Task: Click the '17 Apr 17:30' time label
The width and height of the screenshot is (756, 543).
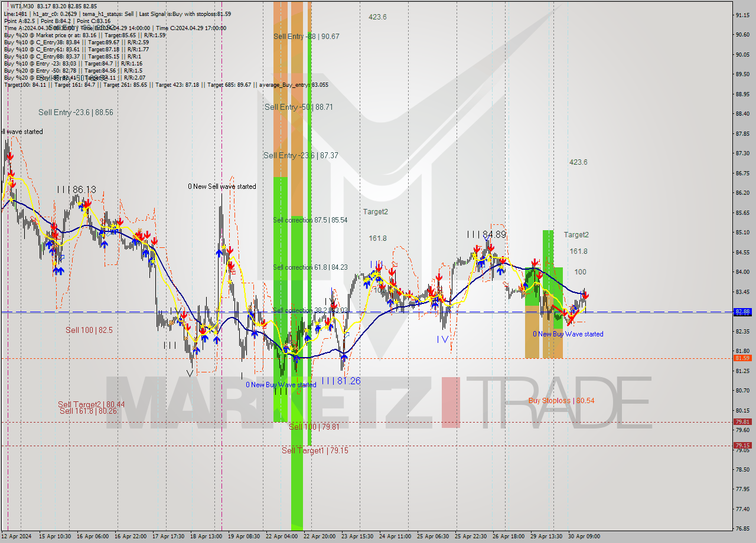Action: (x=168, y=537)
